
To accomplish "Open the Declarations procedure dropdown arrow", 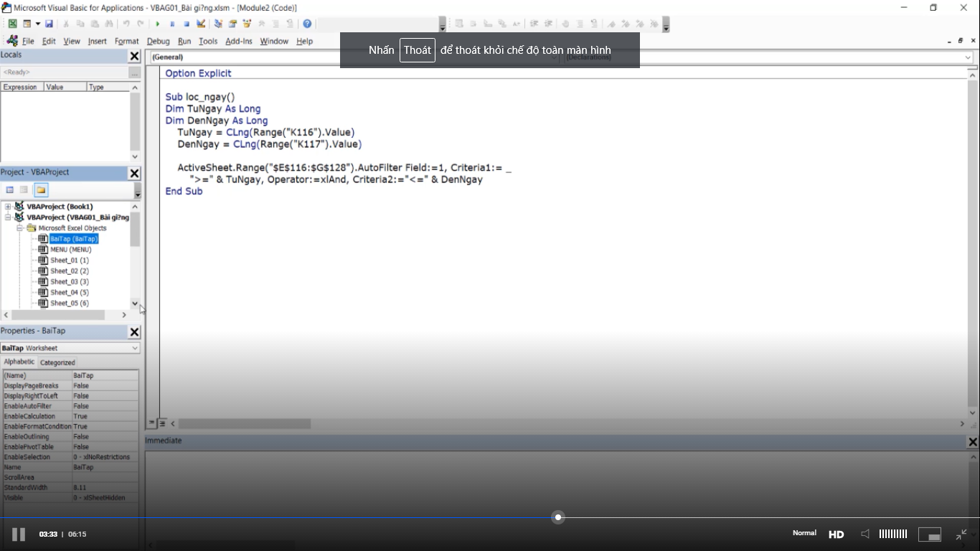I will click(968, 57).
